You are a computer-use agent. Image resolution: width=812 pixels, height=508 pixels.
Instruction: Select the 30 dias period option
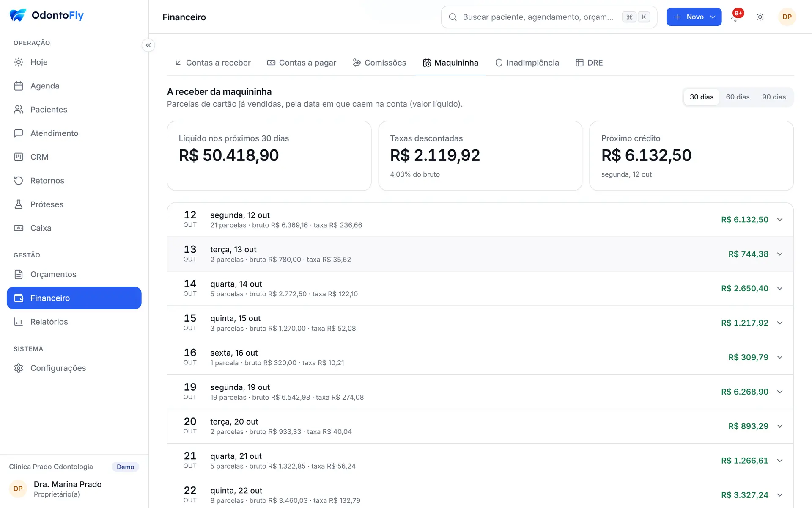tap(701, 97)
